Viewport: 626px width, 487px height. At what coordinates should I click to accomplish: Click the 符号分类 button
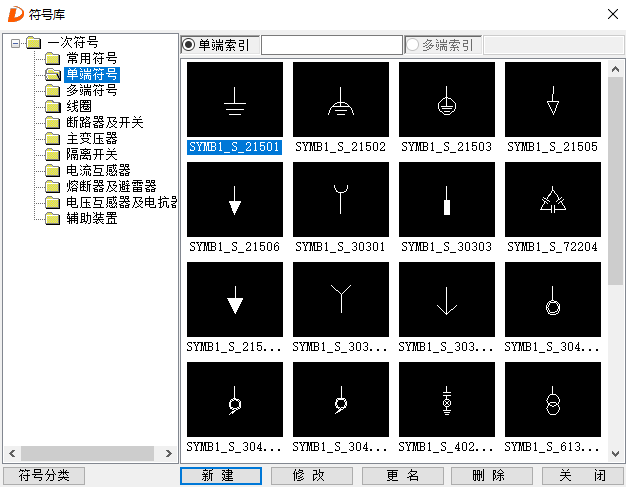pyautogui.click(x=44, y=476)
